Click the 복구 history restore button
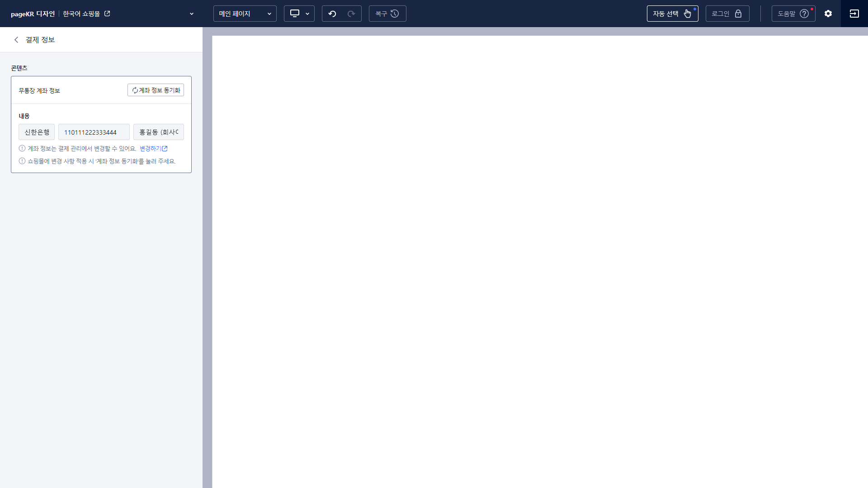 point(387,14)
